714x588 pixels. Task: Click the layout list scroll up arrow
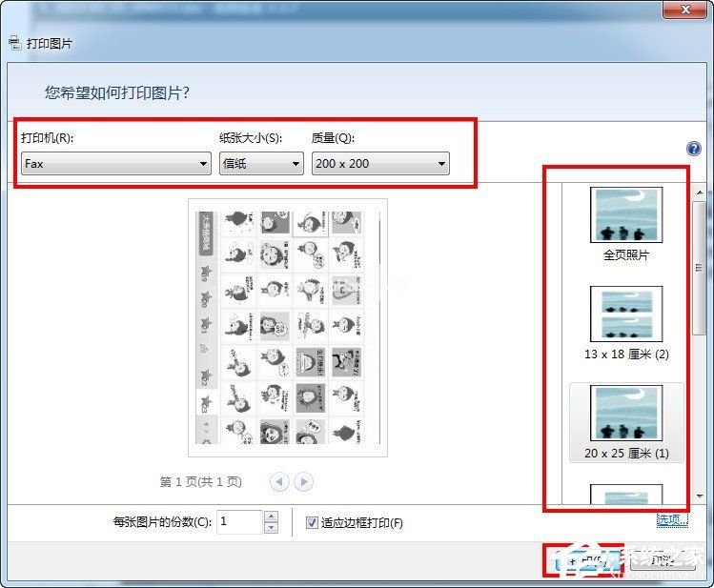pyautogui.click(x=700, y=193)
